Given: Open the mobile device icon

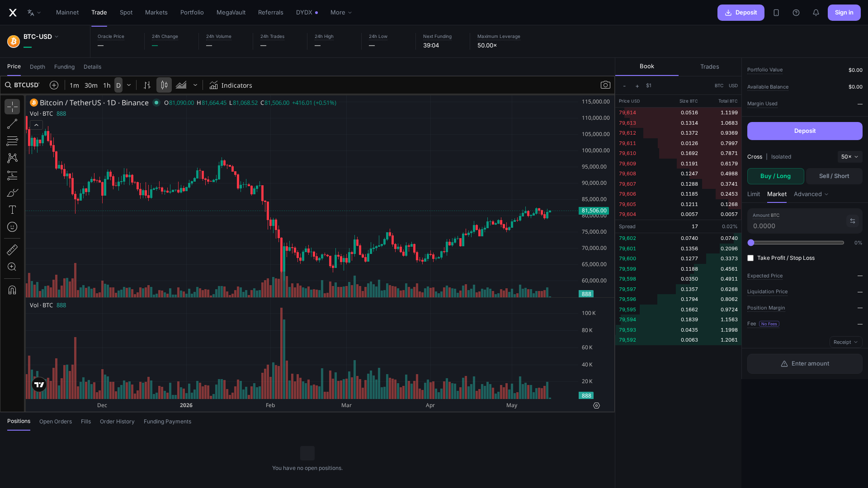Looking at the screenshot, I should point(776,13).
